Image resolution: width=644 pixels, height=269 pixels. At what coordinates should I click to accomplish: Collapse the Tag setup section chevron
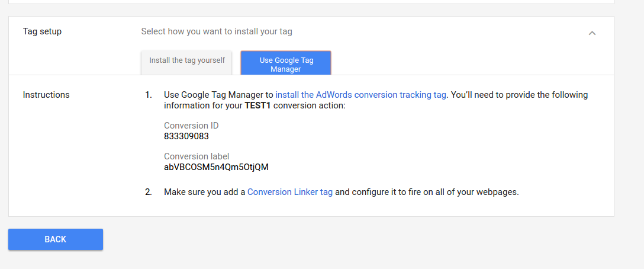click(x=592, y=33)
